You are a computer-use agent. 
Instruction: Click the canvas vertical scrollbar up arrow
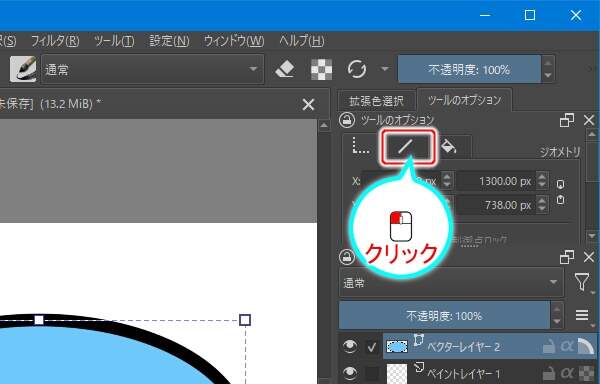[x=324, y=125]
